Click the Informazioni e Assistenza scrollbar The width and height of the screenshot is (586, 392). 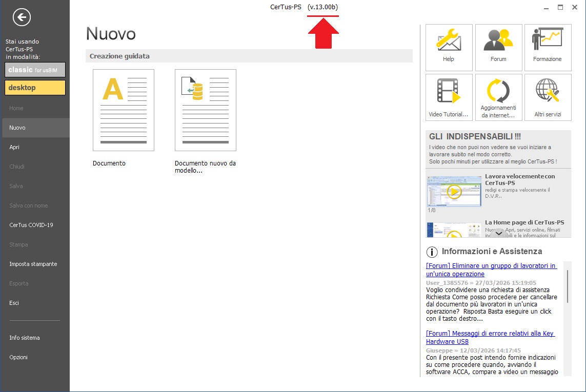coord(567,287)
